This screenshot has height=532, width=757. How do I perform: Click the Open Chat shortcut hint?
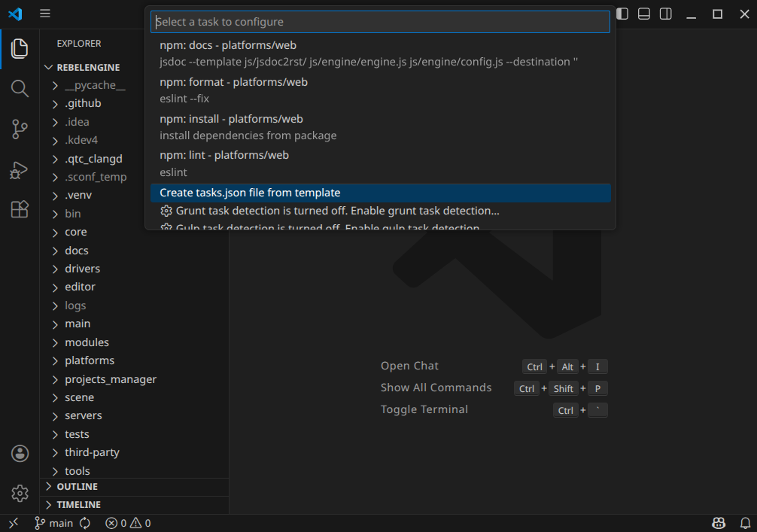point(409,366)
